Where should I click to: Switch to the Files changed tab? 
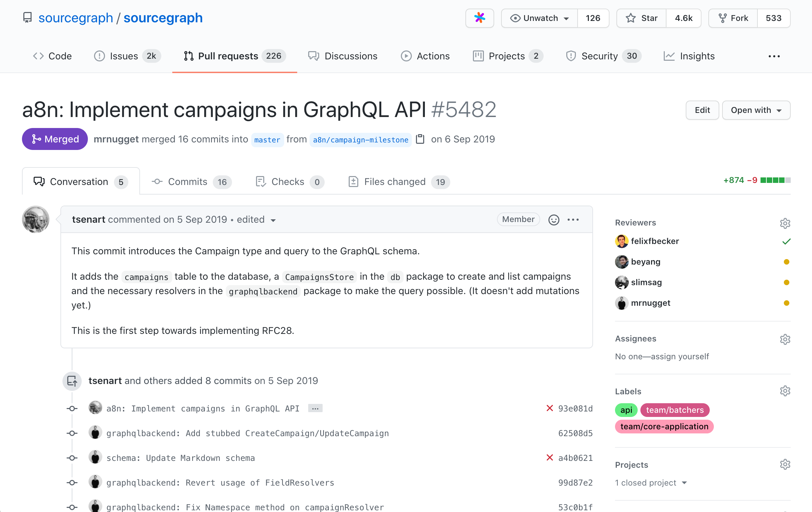click(395, 182)
